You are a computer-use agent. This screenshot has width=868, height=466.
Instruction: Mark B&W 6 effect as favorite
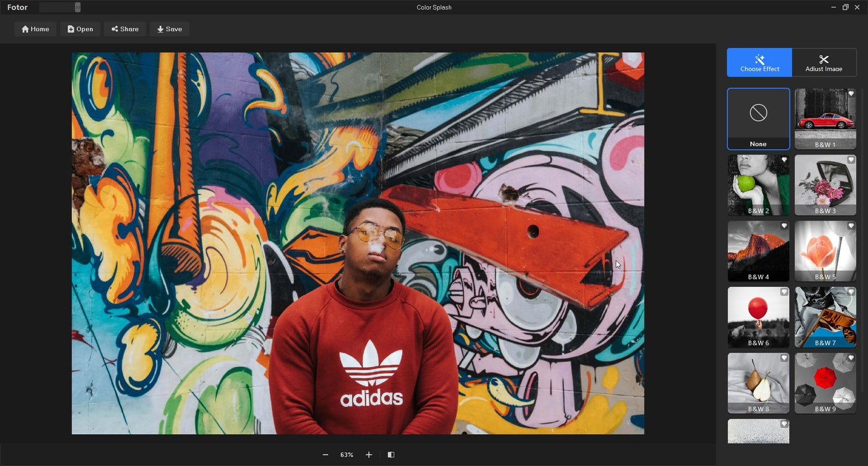[784, 292]
